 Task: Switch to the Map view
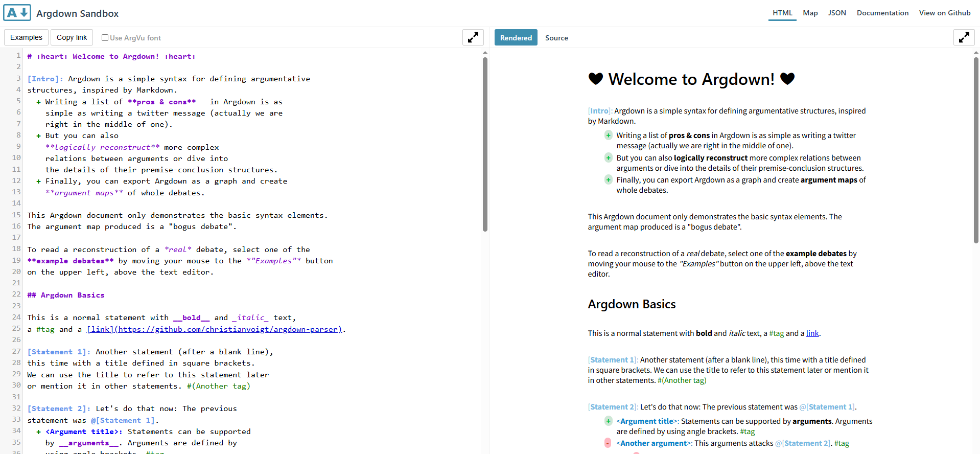coord(810,13)
